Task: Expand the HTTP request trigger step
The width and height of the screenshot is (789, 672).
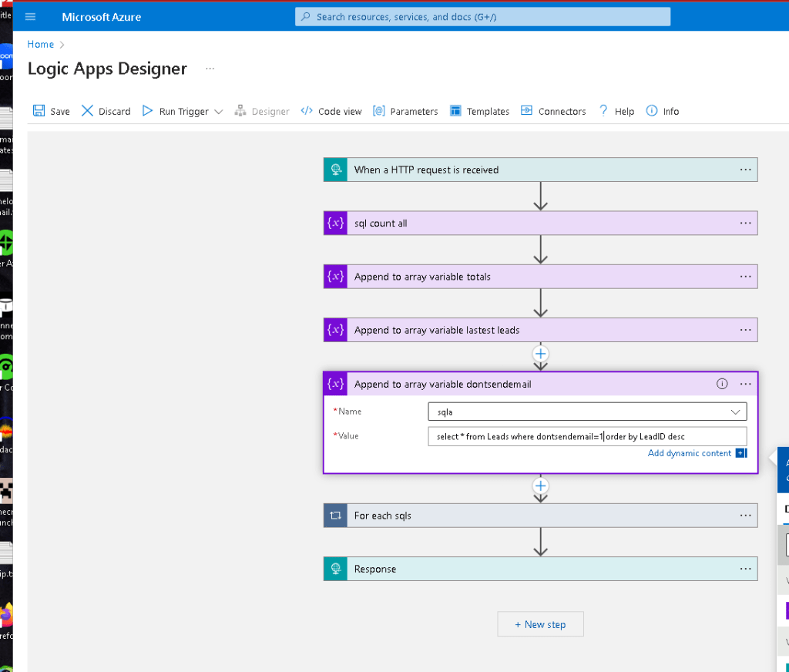Action: [x=540, y=170]
